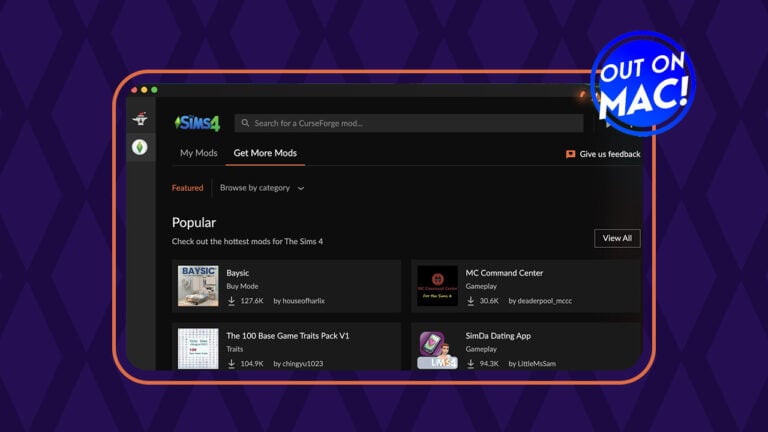Click the feedback flag icon
This screenshot has width=768, height=432.
pyautogui.click(x=570, y=154)
